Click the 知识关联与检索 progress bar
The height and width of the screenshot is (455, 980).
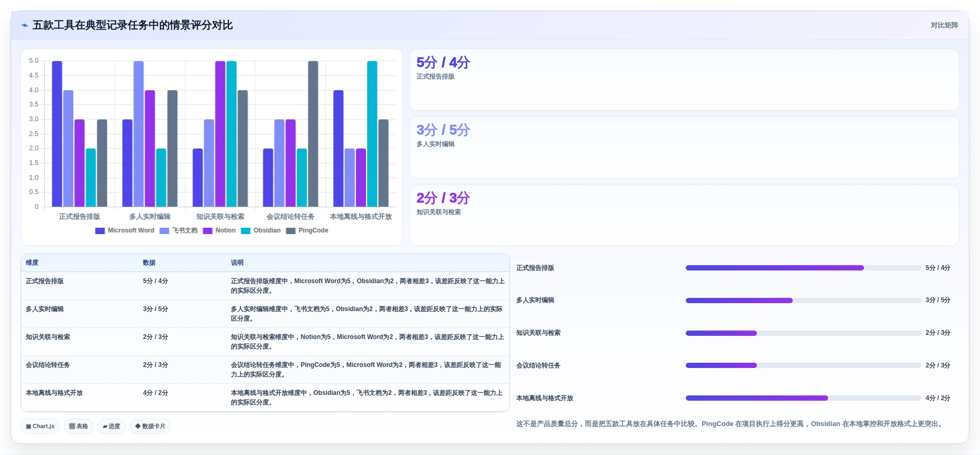(803, 333)
